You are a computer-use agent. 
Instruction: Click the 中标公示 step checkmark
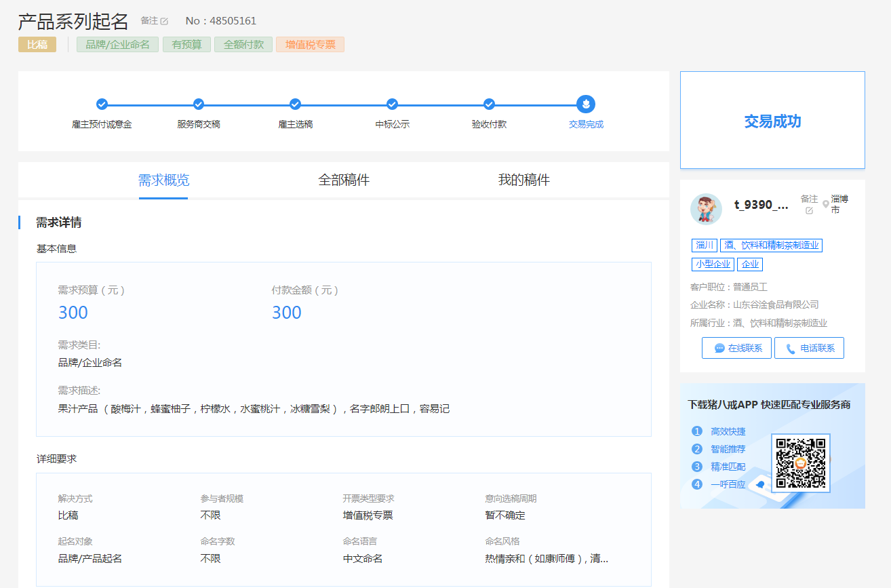pos(392,104)
